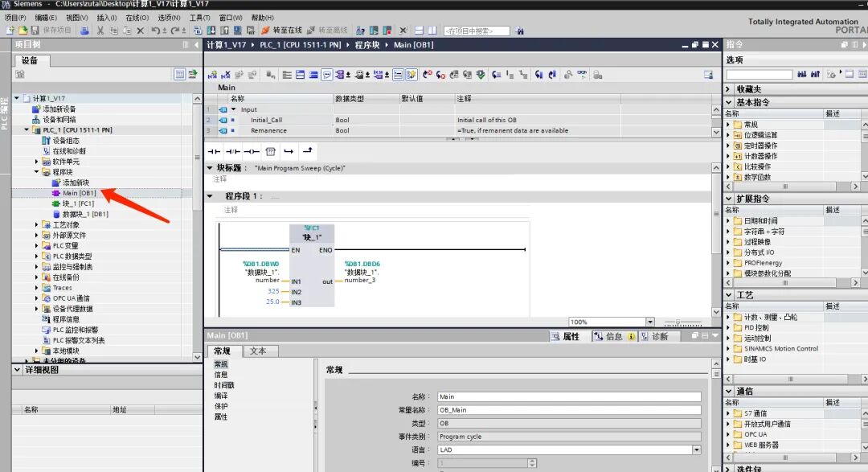This screenshot has width=868, height=472.
Task: Delete network using editor toolbar icon
Action: pyautogui.click(x=225, y=75)
